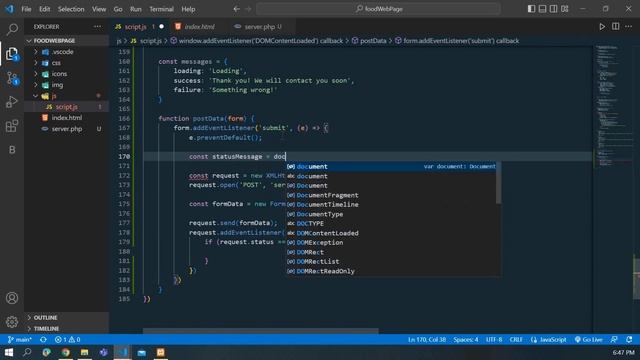Open the Search view in activity bar
Viewport: 640px width, 360px height.
coord(12,29)
